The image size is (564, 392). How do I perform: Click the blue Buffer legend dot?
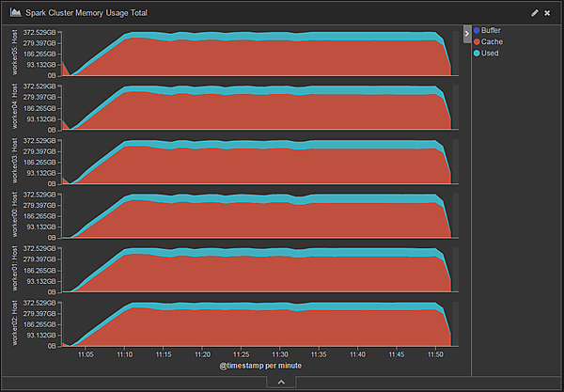click(x=476, y=31)
